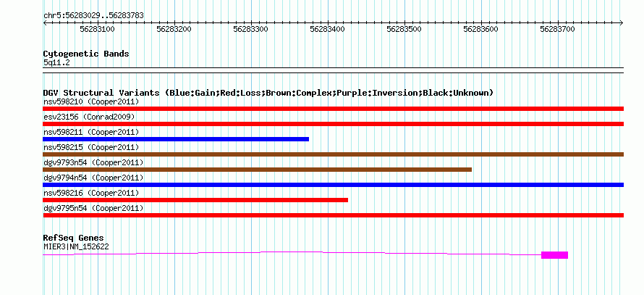Click ruler position 56283100
This screenshot has width=644, height=295.
pos(98,29)
